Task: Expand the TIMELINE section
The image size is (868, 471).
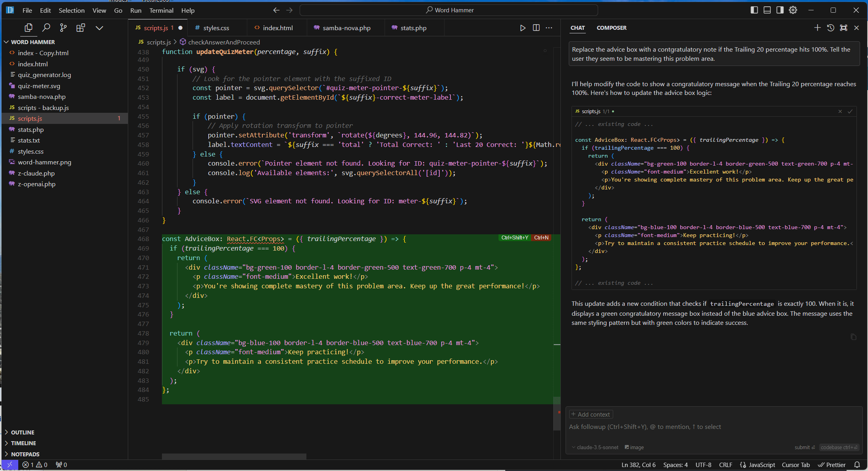Action: 24,443
